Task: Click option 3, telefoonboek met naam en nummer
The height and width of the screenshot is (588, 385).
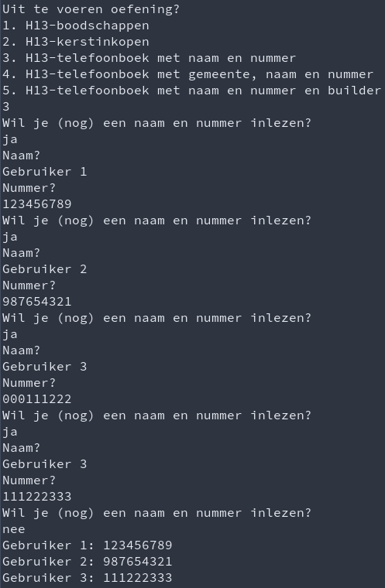Action: pyautogui.click(x=149, y=58)
